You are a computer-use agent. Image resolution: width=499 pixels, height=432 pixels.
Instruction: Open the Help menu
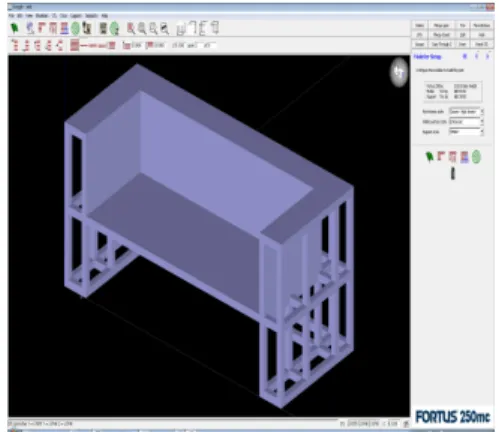click(104, 16)
